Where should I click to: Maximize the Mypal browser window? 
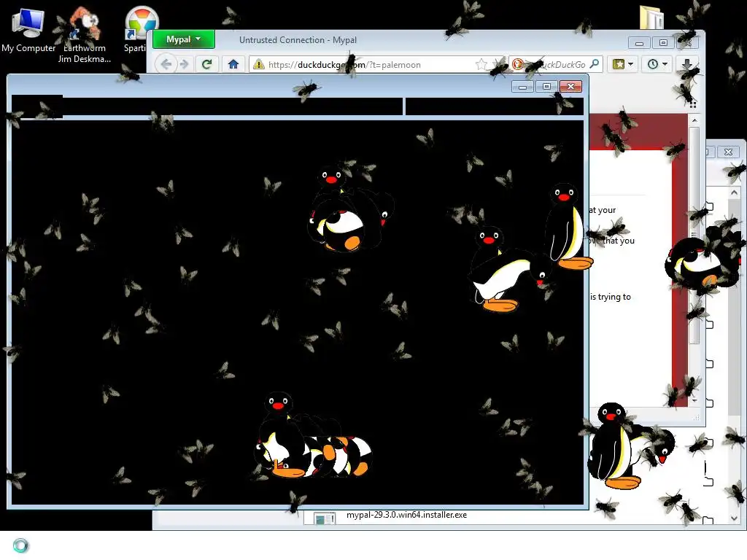coord(663,43)
